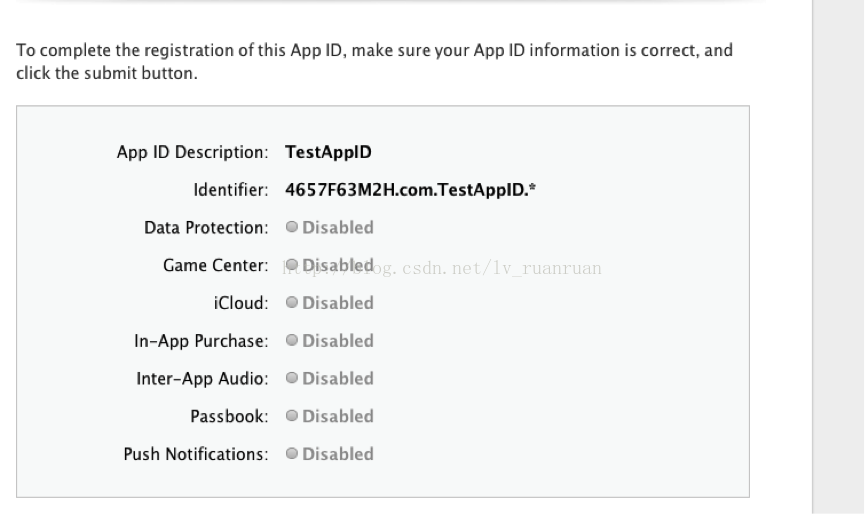Click the blog.csdn.net watermark text
The image size is (865, 514).
click(442, 268)
